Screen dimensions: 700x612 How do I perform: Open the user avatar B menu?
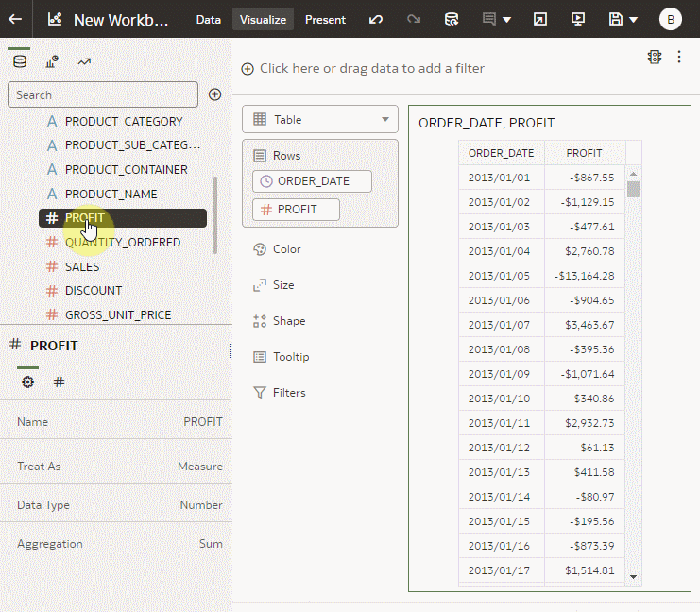pos(670,19)
